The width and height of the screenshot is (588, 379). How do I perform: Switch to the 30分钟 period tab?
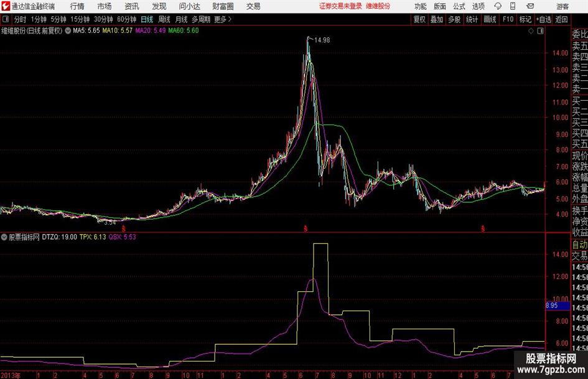103,19
